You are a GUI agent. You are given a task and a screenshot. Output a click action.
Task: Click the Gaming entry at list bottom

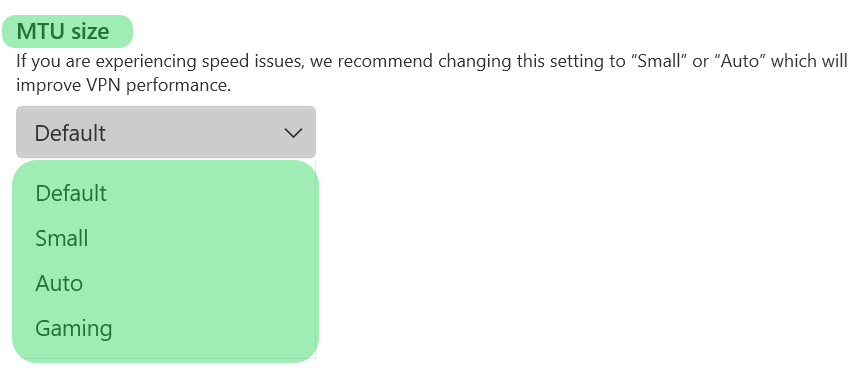click(165, 329)
